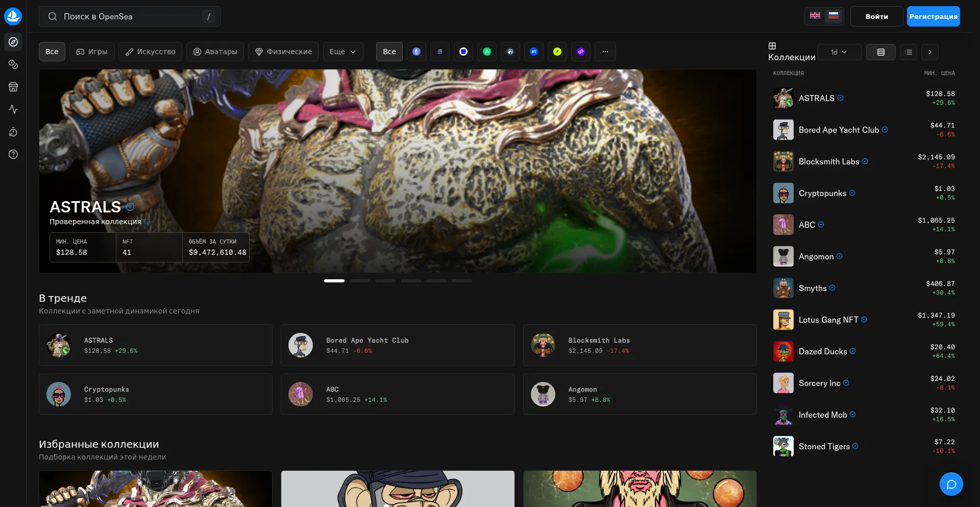Filter by Ethereum chain icon
980x507 pixels.
click(x=416, y=52)
